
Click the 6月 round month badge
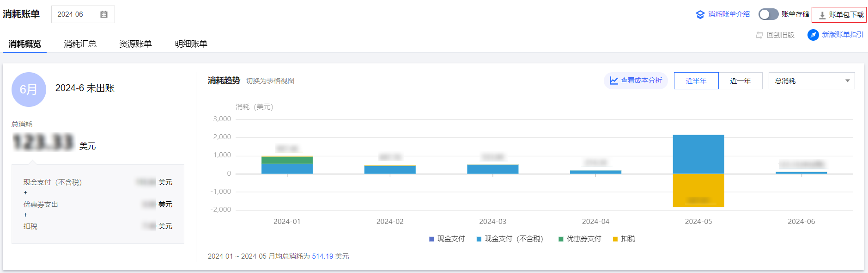29,89
